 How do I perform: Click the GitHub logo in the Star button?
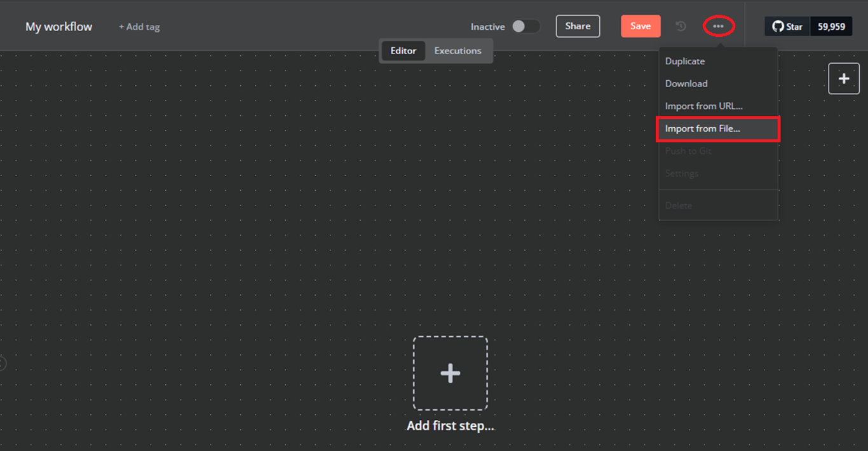point(777,26)
